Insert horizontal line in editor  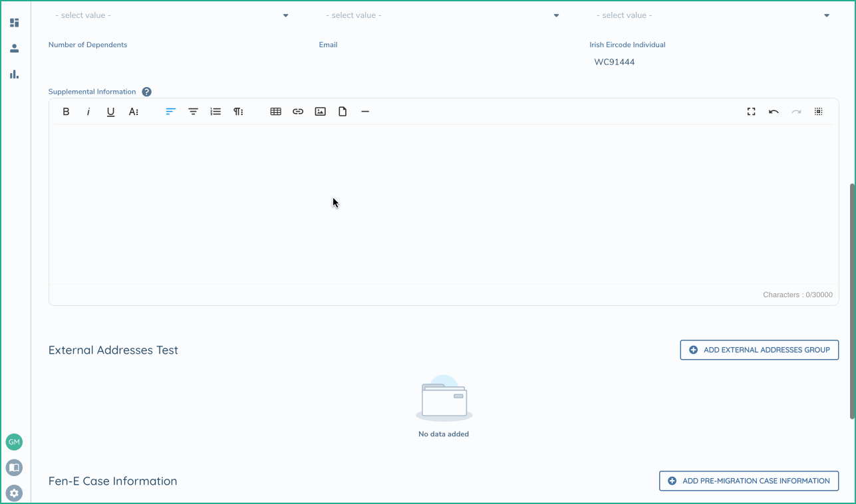(x=365, y=112)
